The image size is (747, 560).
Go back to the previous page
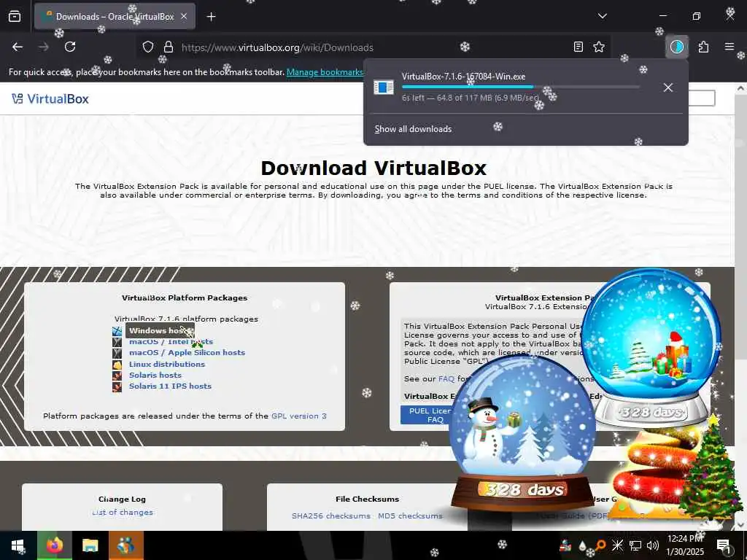(x=18, y=47)
